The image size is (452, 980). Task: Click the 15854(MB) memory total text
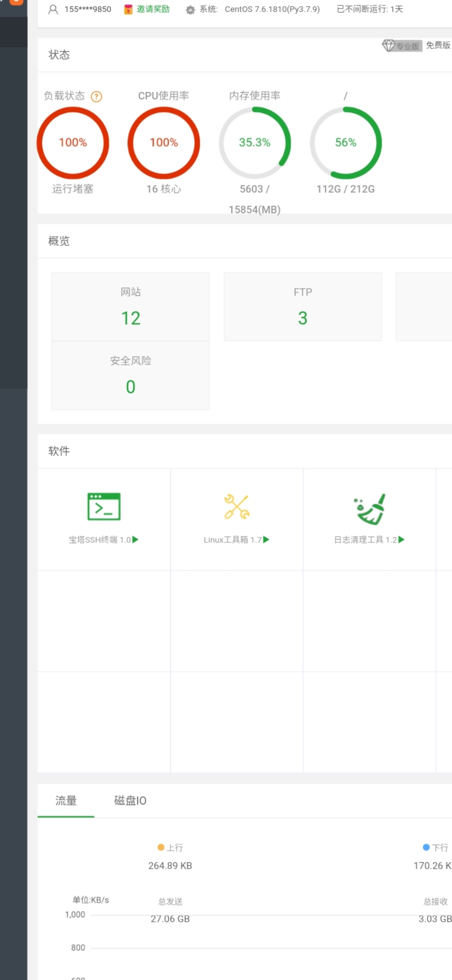[254, 210]
